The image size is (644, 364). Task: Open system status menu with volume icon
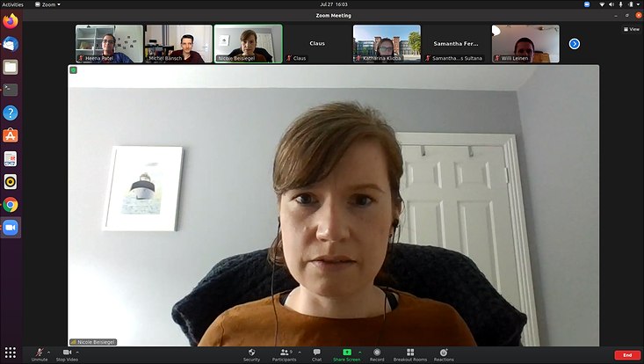point(611,4)
